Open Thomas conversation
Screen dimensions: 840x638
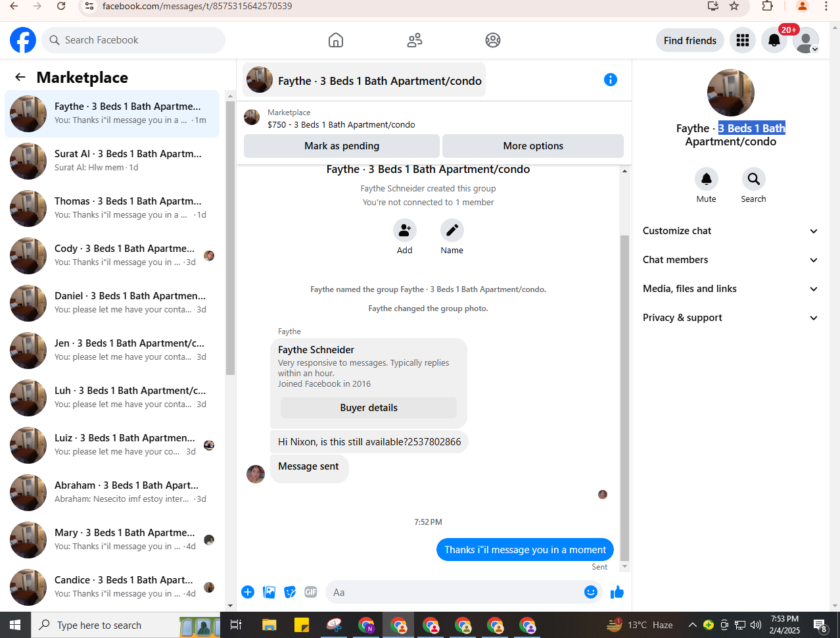112,209
